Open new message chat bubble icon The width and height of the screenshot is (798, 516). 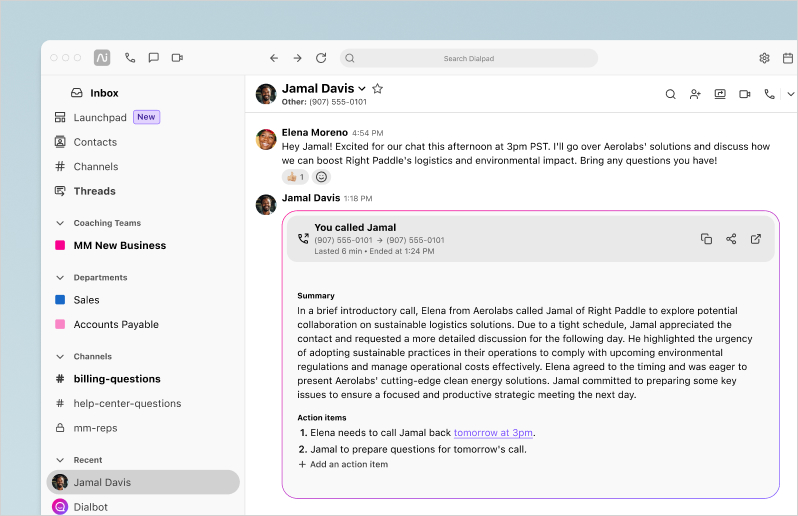pyautogui.click(x=154, y=58)
